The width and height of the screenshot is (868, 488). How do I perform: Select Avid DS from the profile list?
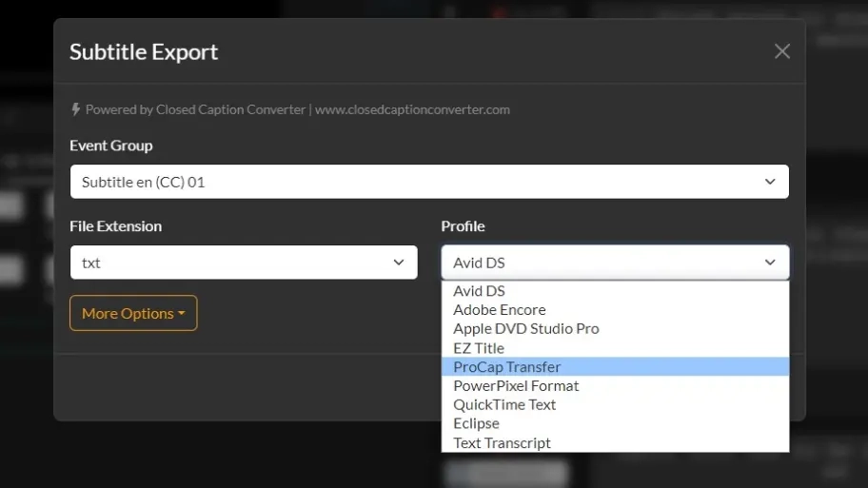(x=480, y=291)
